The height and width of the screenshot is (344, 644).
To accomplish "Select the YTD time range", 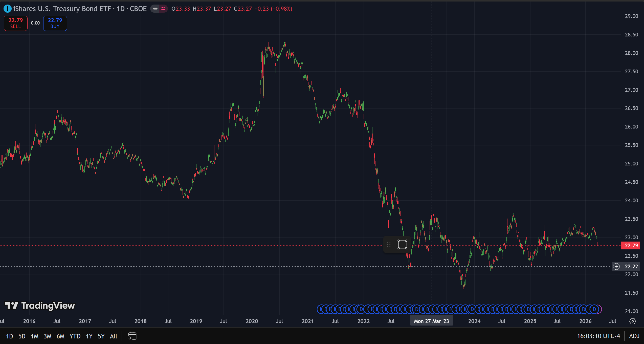I will pyautogui.click(x=75, y=336).
